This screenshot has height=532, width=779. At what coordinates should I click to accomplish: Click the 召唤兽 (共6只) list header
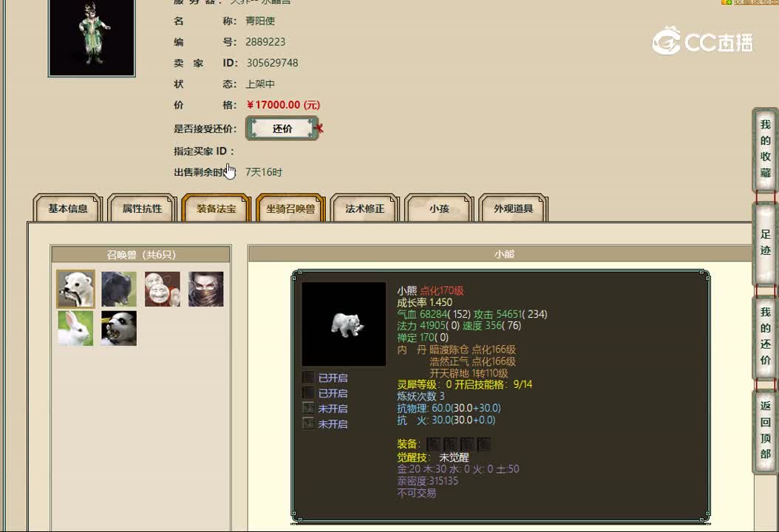tap(141, 254)
